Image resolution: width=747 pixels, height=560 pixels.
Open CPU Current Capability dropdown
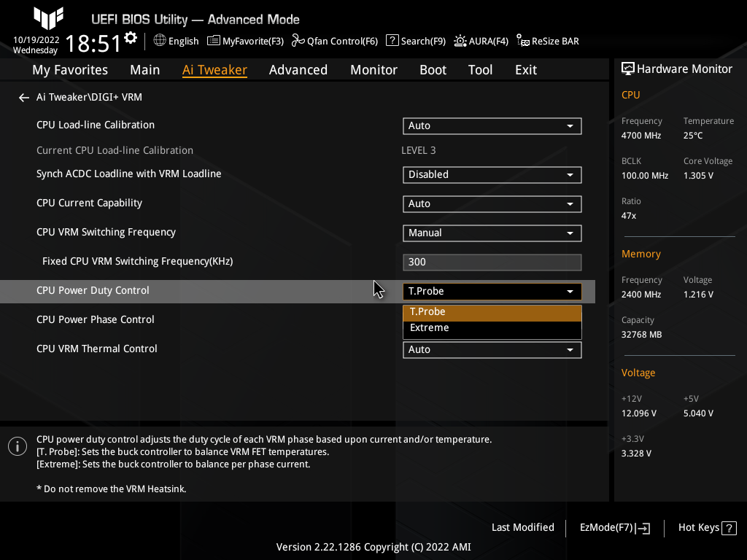tap(492, 203)
